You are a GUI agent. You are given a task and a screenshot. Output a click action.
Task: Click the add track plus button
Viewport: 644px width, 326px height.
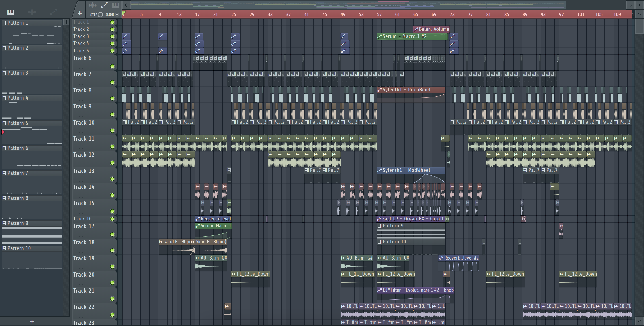(x=80, y=13)
